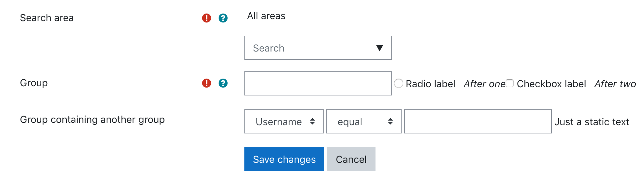Click the red required icon beside Group
This screenshot has height=183, width=644.
click(206, 83)
